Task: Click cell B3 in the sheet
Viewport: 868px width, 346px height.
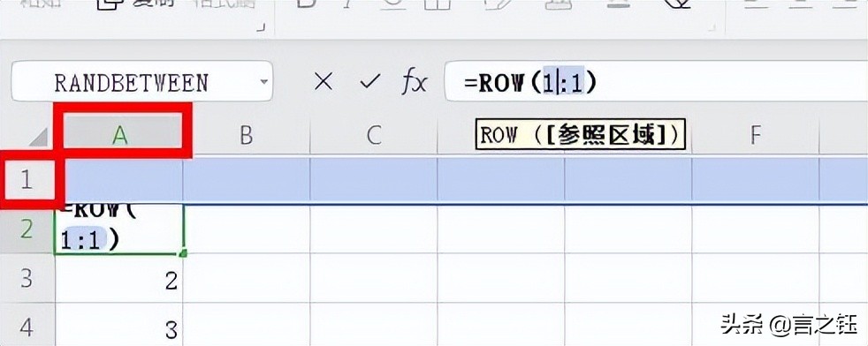Action: coord(247,278)
